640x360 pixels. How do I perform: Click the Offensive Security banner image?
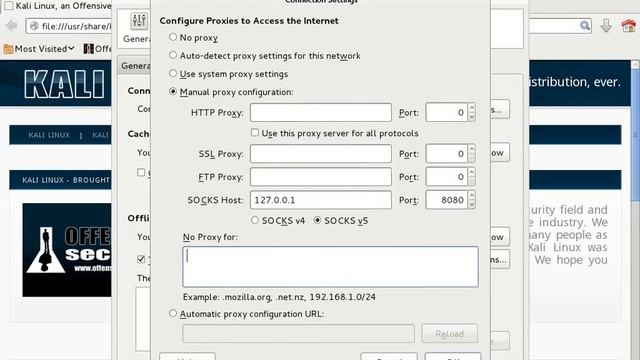pyautogui.click(x=67, y=250)
